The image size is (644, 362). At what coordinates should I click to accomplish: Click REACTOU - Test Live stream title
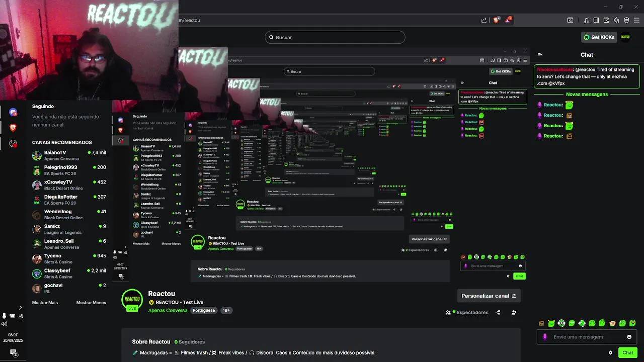[180, 302]
